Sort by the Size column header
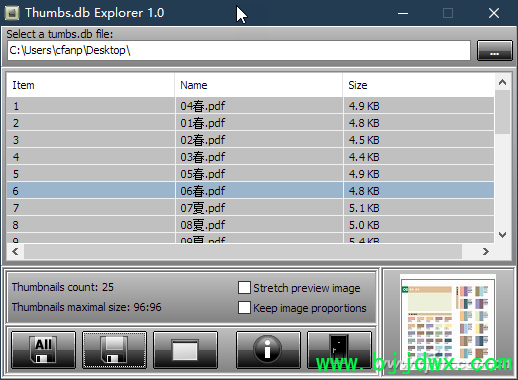Screen dimensions: 518x380 pyautogui.click(x=418, y=85)
